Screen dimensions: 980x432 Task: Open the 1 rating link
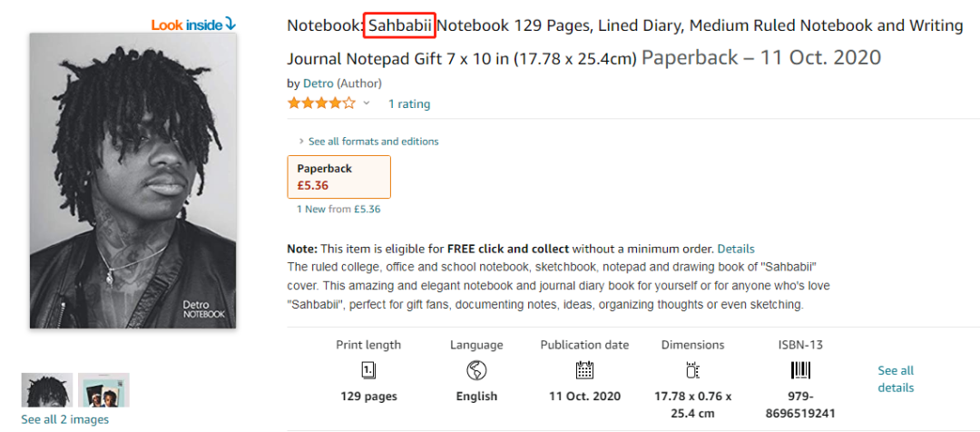pos(409,103)
